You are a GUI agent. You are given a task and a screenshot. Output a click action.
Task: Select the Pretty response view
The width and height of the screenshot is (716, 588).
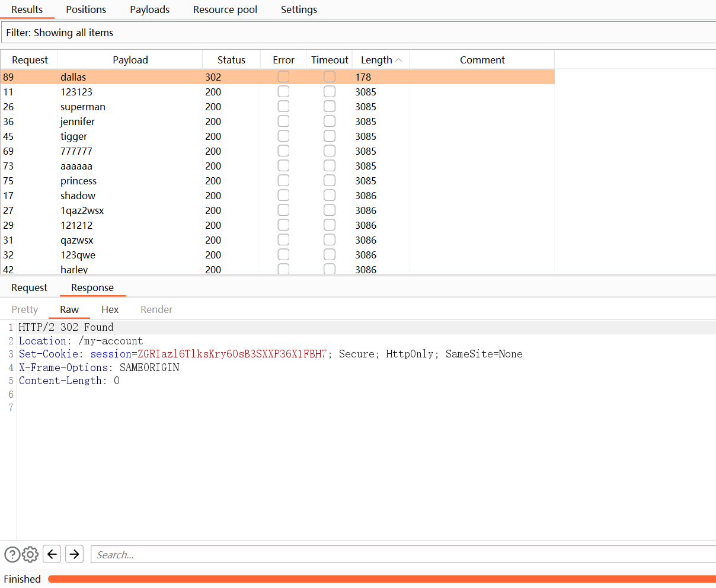coord(24,309)
